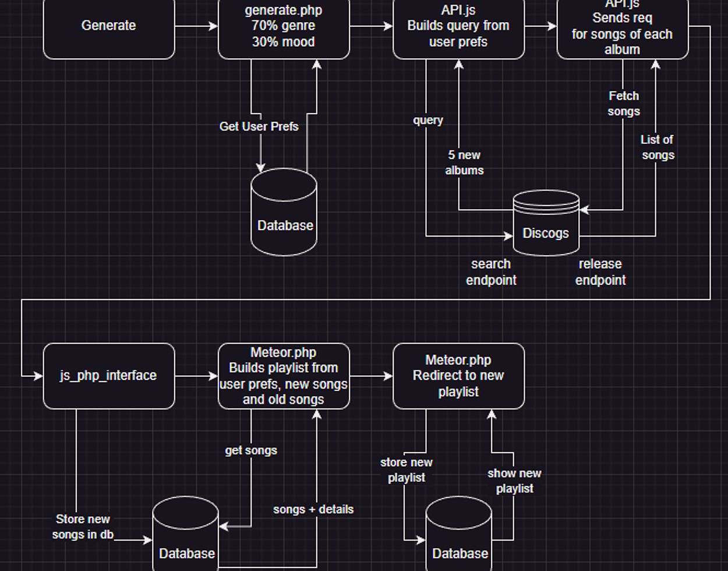Select Database cylinder beside 'Store new songs'
The image size is (728, 571).
186,539
